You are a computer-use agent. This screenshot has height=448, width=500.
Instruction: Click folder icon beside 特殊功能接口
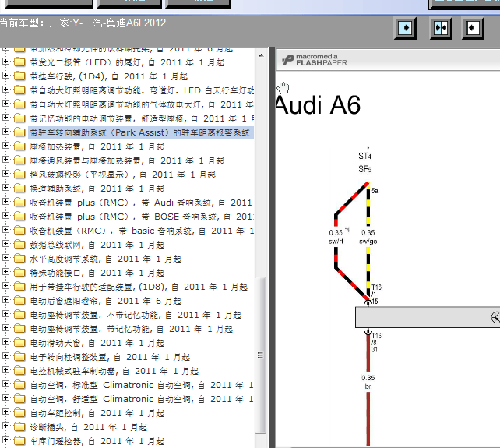click(x=19, y=273)
